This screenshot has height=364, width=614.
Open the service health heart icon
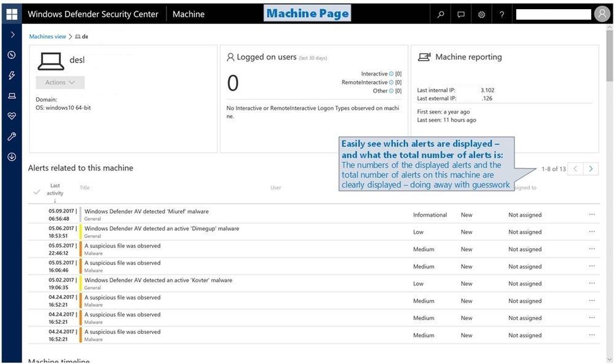(12, 116)
